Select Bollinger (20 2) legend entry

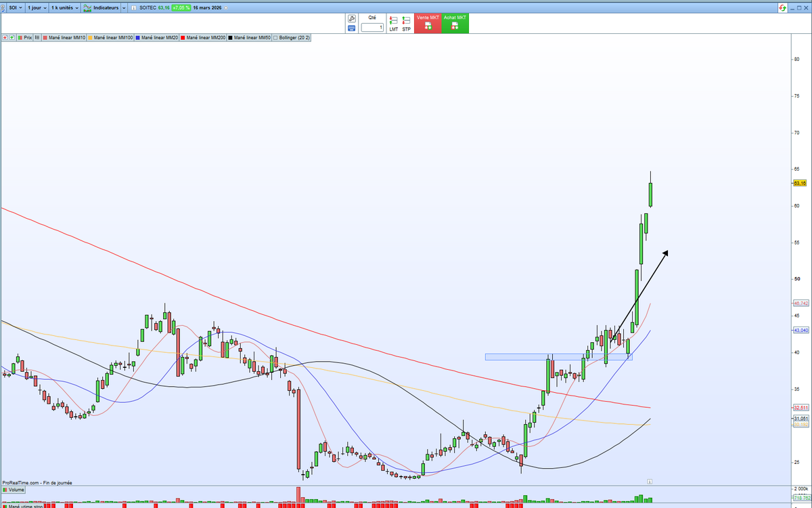tap(291, 38)
